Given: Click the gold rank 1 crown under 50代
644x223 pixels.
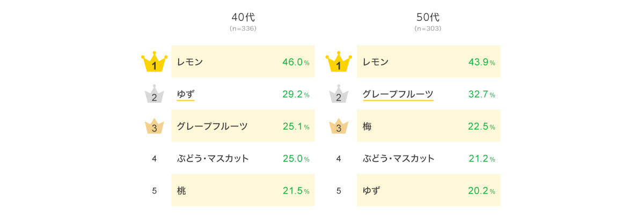Looking at the screenshot, I should coord(339,62).
